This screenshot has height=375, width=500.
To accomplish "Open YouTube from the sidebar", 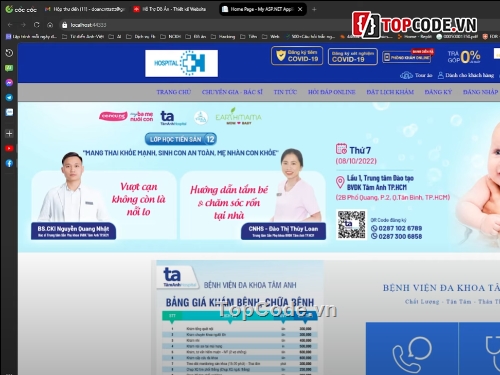I will (x=9, y=148).
